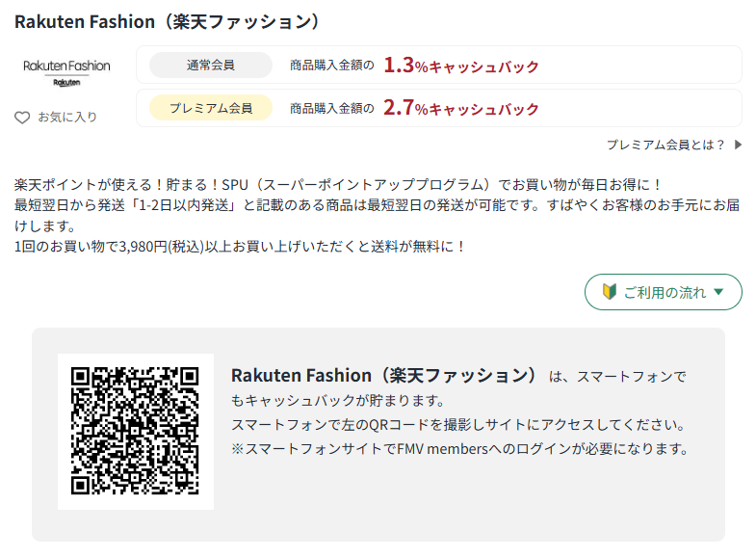
Task: Select the '通常会員' badge
Action: point(211,66)
